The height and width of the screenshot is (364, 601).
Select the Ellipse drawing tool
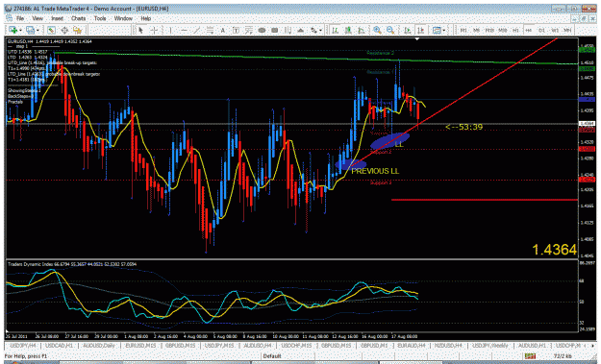point(262,30)
